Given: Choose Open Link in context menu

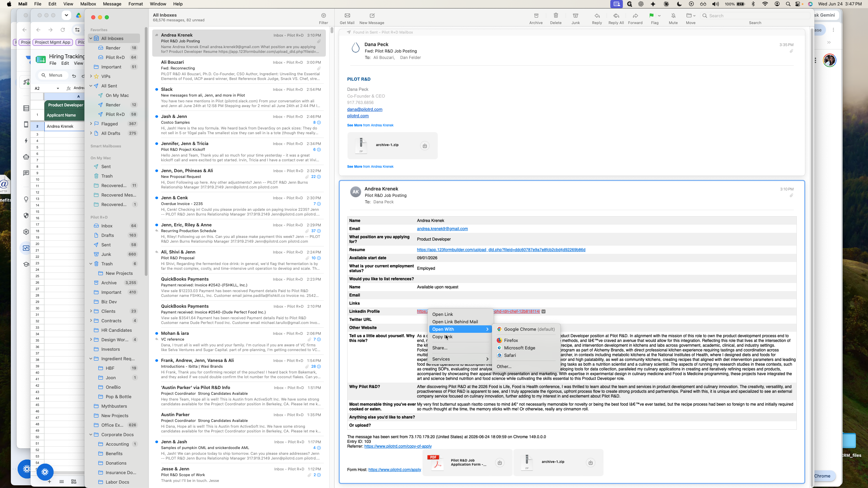Looking at the screenshot, I should coord(460,314).
